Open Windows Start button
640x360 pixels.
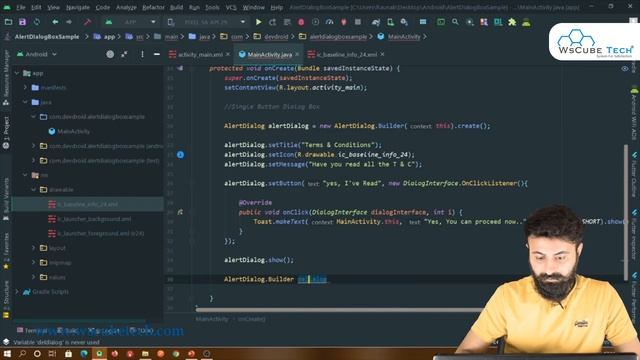point(7,354)
